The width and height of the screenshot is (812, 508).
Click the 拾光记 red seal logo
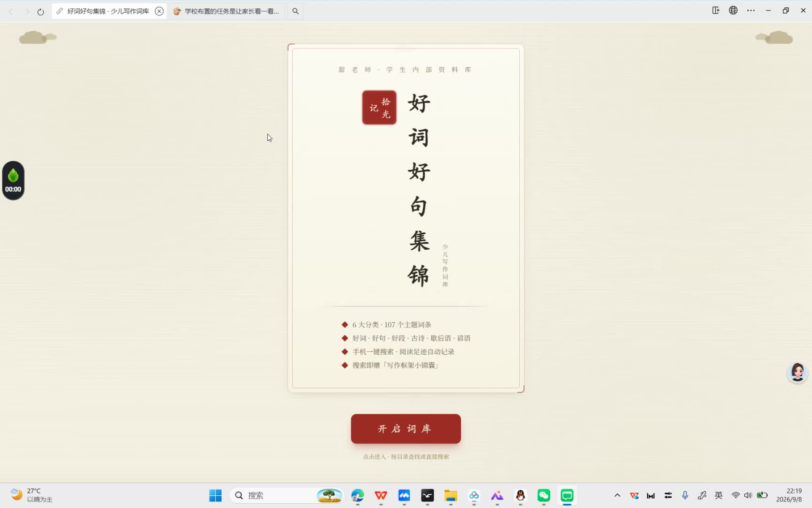coord(379,108)
